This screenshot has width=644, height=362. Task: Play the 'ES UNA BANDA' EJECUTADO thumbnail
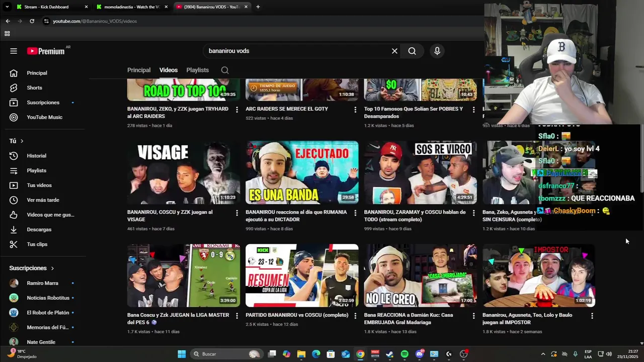[302, 172]
